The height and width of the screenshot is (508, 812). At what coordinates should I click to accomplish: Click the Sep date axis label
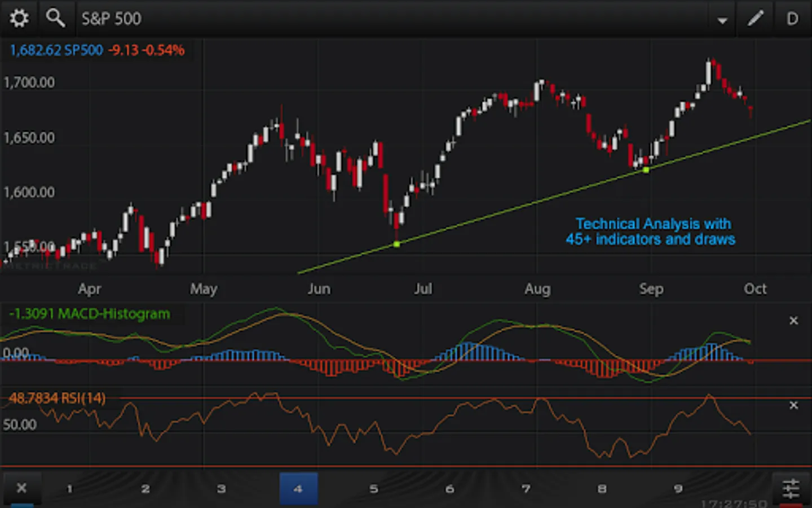(651, 289)
